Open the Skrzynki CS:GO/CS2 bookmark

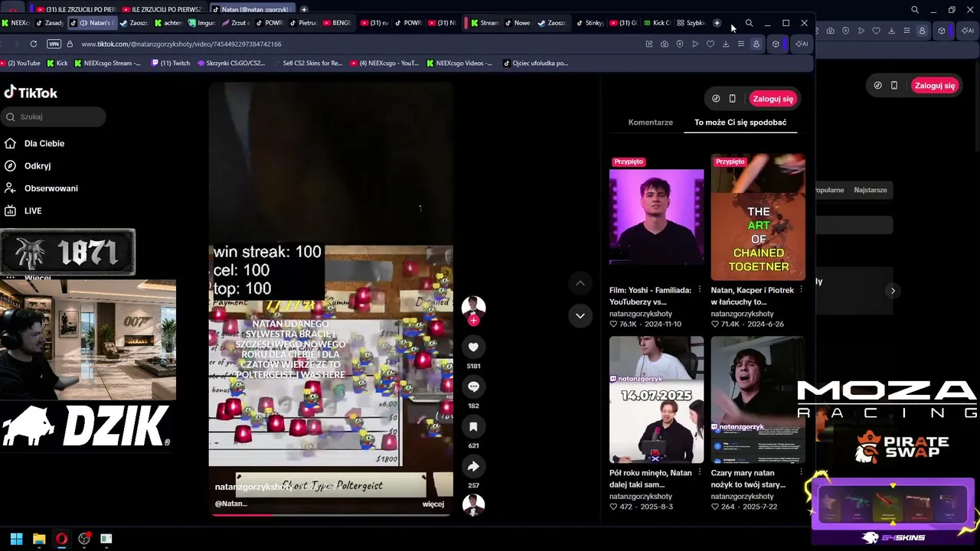pyautogui.click(x=231, y=64)
